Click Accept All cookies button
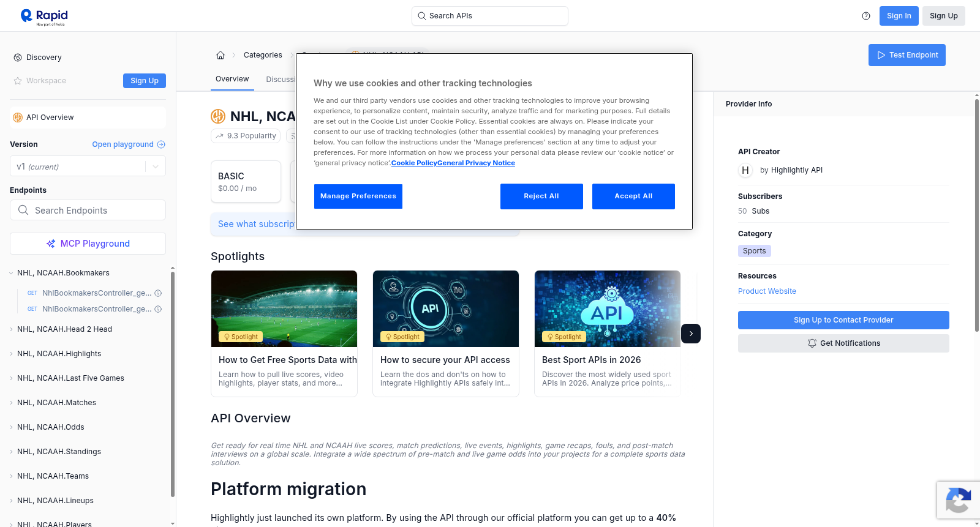 pyautogui.click(x=633, y=196)
